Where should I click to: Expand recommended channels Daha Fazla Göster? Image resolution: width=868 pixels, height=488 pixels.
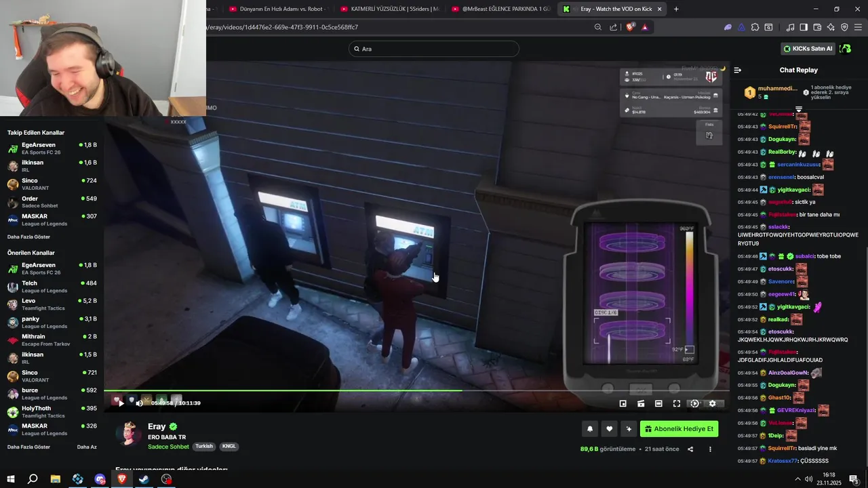coord(28,447)
